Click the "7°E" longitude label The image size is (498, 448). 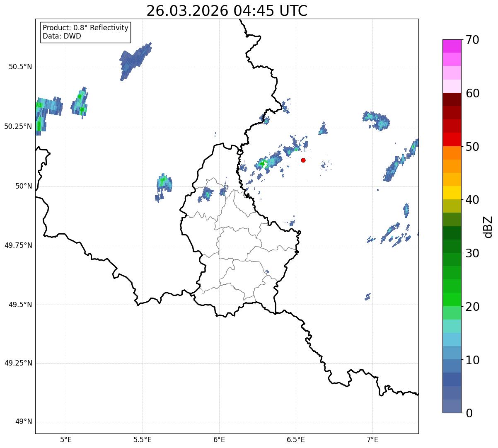pos(372,440)
